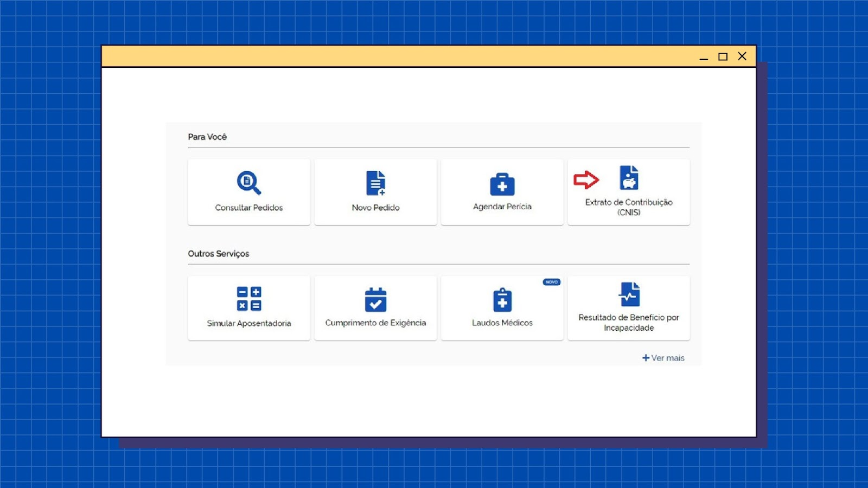Click the Consultar Pedidos magnifying glass icon

click(248, 183)
